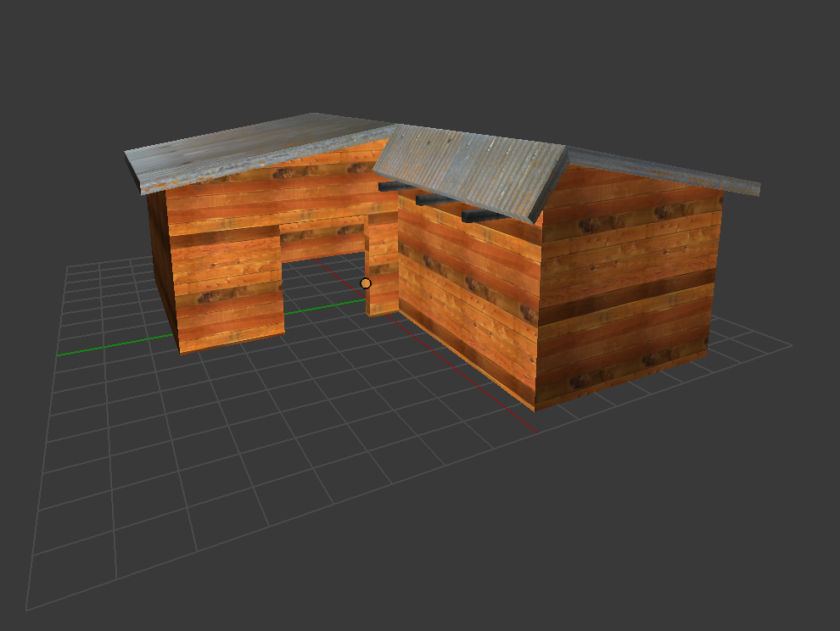Select the shadowed far-left side wall

pyautogui.click(x=161, y=263)
